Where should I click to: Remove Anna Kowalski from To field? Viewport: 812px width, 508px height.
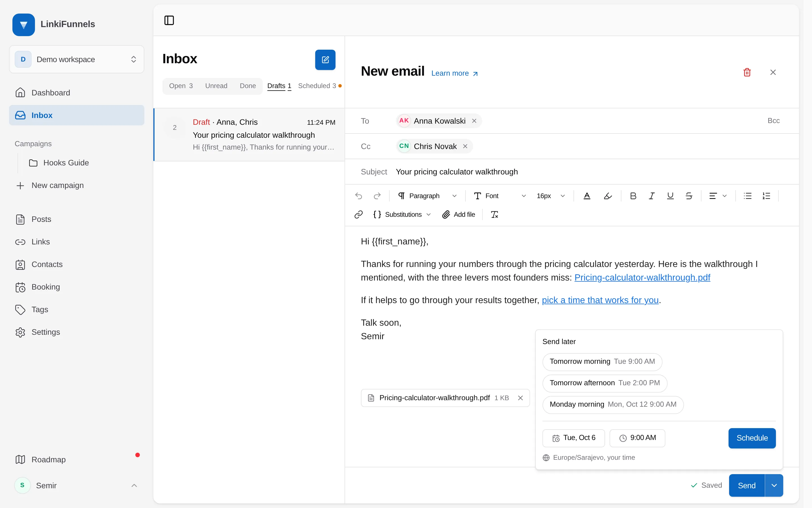pyautogui.click(x=474, y=121)
